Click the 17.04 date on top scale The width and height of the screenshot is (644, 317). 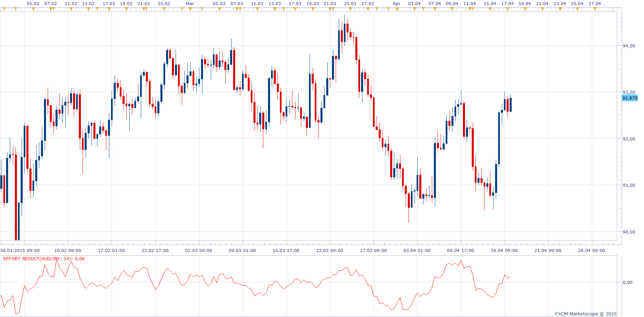508,4
